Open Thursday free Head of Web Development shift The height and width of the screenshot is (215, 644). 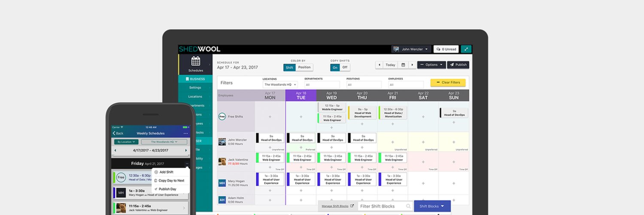[362, 113]
